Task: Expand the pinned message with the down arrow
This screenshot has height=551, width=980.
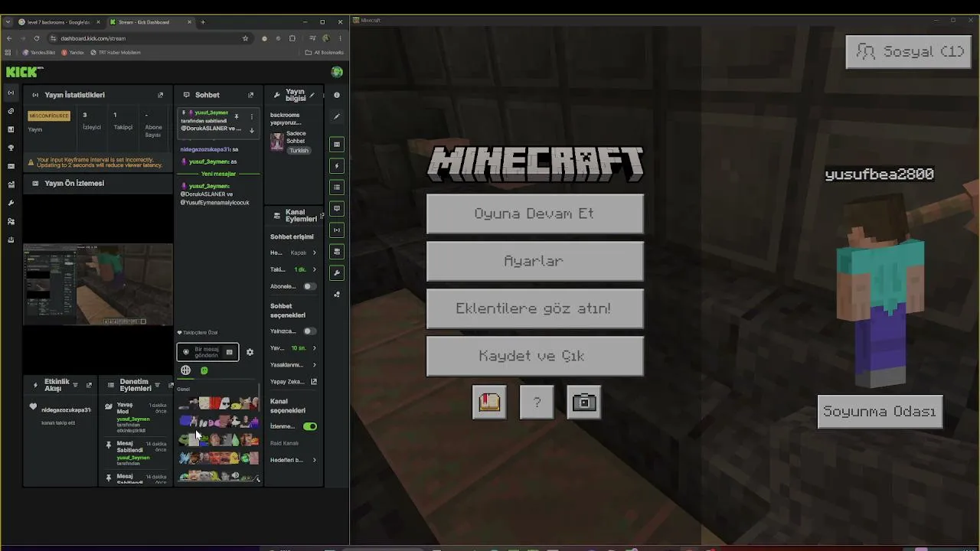Action: (252, 130)
